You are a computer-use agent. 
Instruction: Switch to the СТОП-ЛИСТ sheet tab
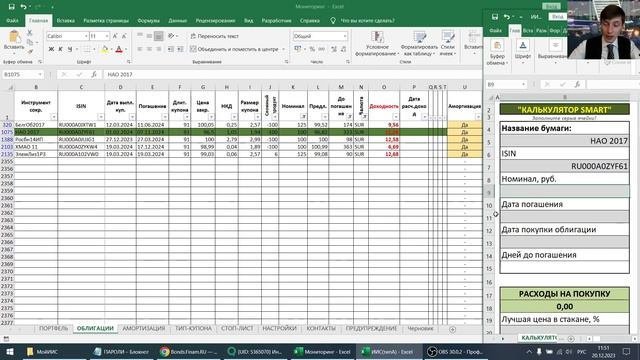click(x=237, y=329)
